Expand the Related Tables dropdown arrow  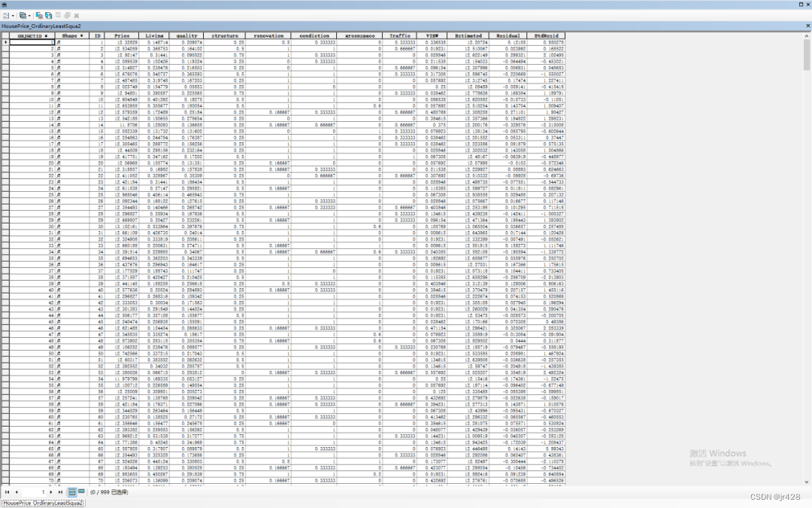click(29, 16)
